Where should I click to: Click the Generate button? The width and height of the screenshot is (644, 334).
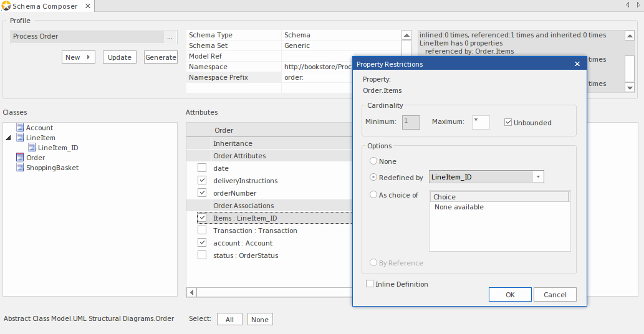click(161, 57)
